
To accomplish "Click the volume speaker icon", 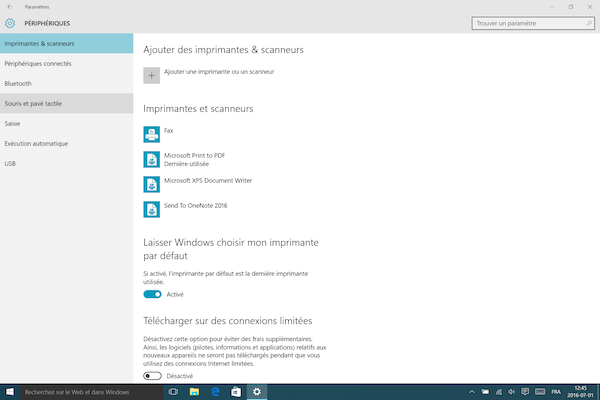I will pyautogui.click(x=512, y=392).
